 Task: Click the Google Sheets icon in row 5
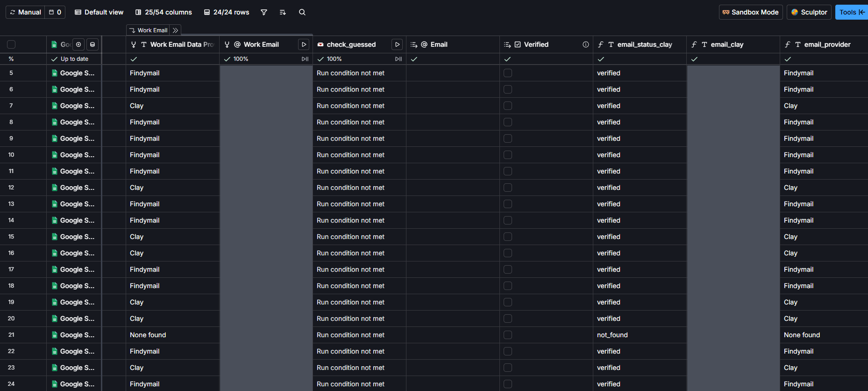(x=55, y=73)
